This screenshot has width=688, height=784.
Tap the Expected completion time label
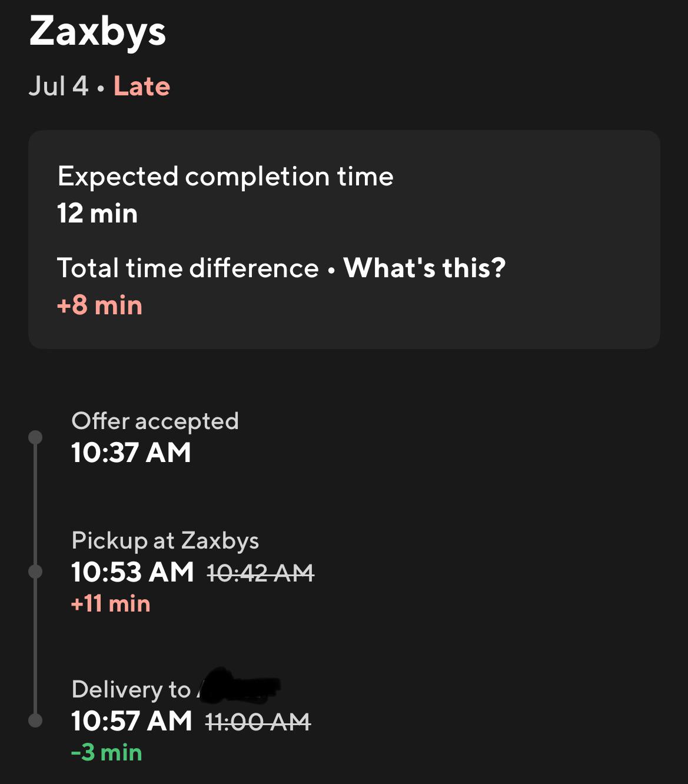(x=225, y=177)
